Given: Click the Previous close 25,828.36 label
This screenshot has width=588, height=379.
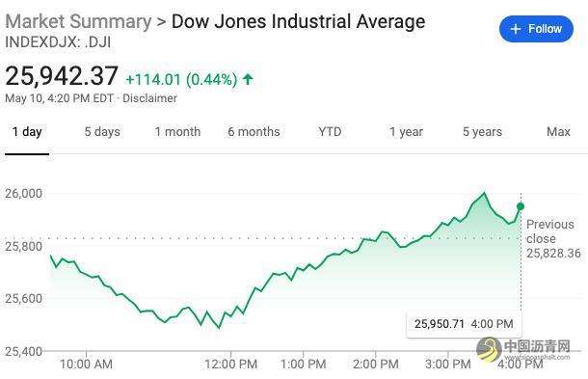Looking at the screenshot, I should [x=553, y=238].
